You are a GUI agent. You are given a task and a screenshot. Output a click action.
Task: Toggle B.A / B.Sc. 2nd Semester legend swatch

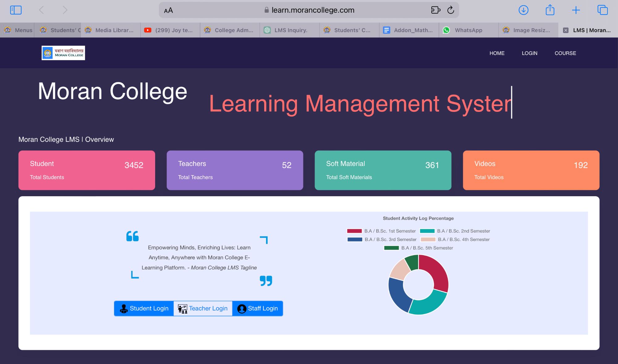click(427, 231)
